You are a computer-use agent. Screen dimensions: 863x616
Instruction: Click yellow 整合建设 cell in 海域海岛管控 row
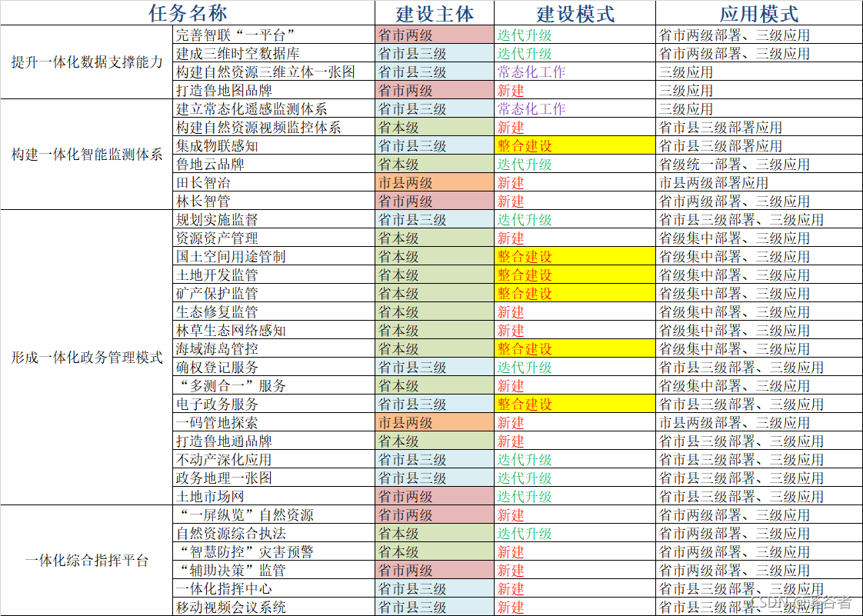point(575,348)
